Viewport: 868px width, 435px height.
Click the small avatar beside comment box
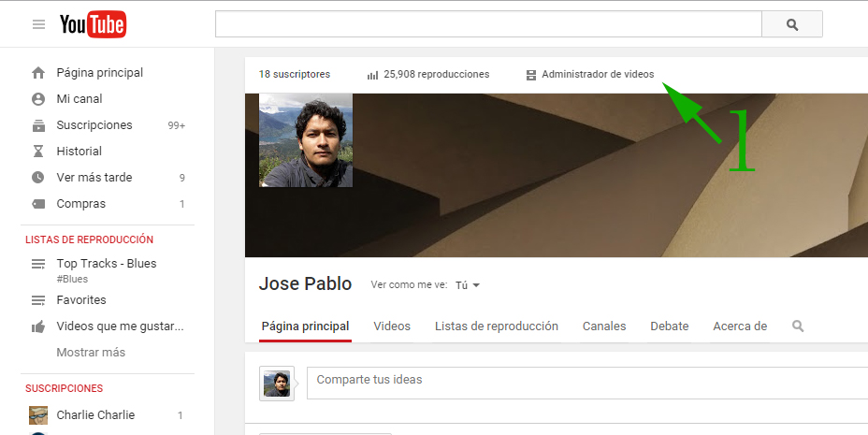click(277, 384)
